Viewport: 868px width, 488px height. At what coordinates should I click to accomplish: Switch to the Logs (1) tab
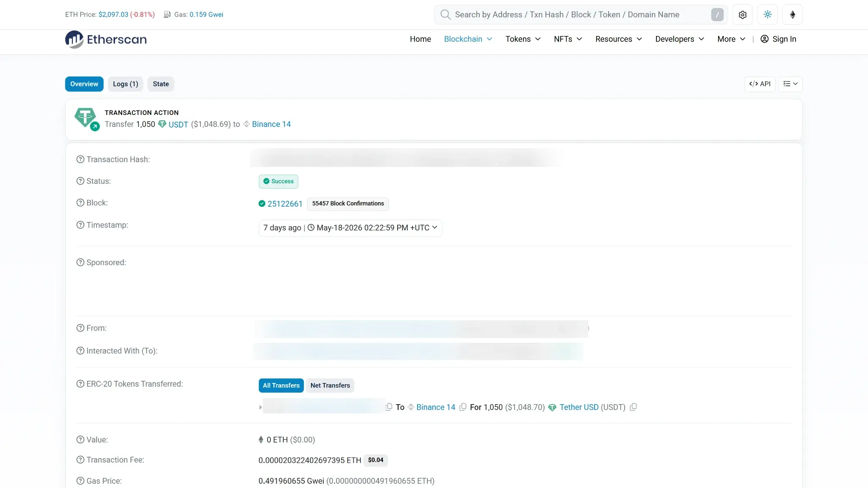click(x=125, y=84)
